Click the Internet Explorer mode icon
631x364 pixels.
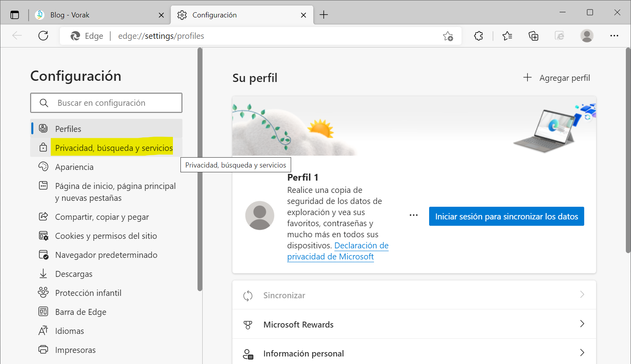(x=560, y=36)
